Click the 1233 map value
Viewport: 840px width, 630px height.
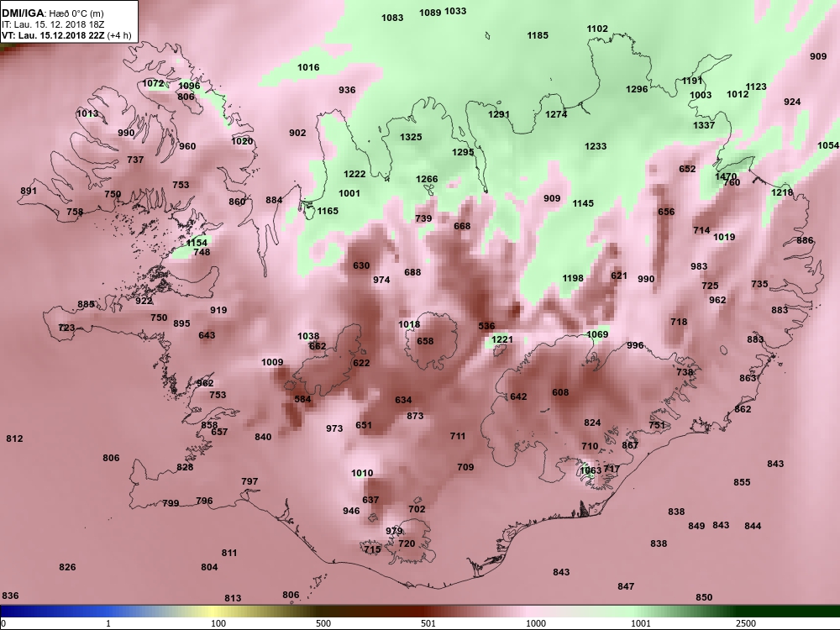tap(596, 146)
